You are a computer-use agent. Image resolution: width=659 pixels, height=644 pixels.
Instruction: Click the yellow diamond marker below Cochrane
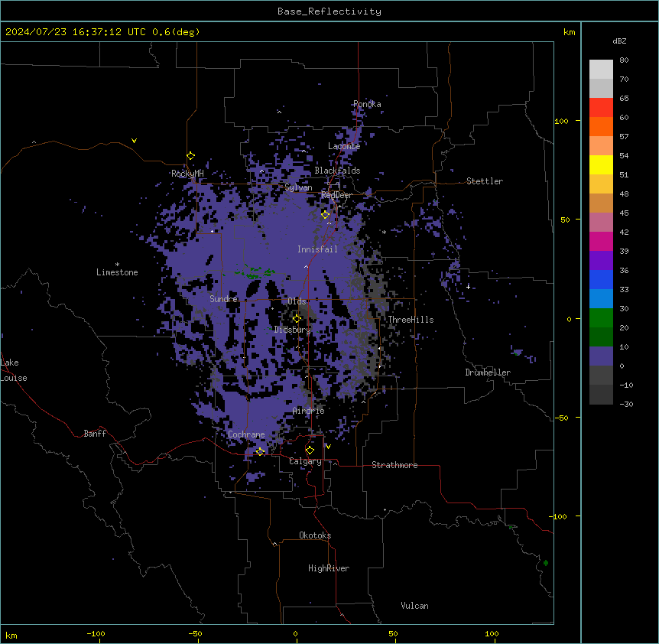pyautogui.click(x=260, y=452)
